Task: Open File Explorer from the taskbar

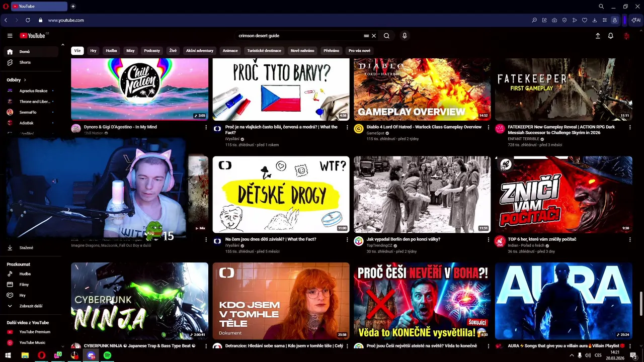Action: tap(25, 355)
